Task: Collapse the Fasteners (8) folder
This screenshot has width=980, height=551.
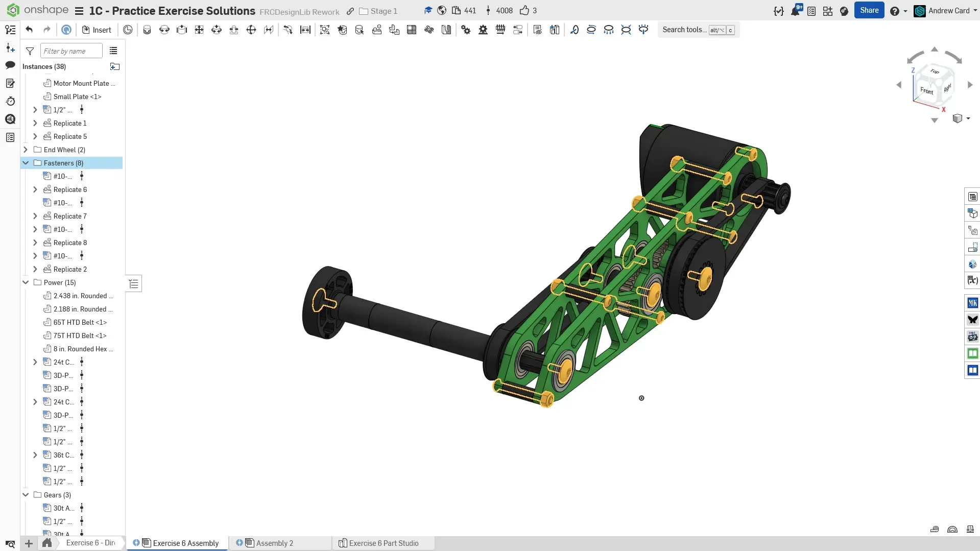Action: tap(26, 163)
